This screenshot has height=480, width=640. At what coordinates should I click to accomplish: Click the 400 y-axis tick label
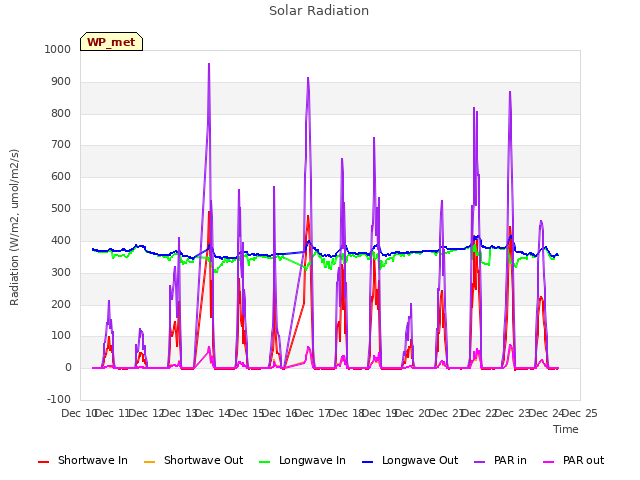[60, 240]
